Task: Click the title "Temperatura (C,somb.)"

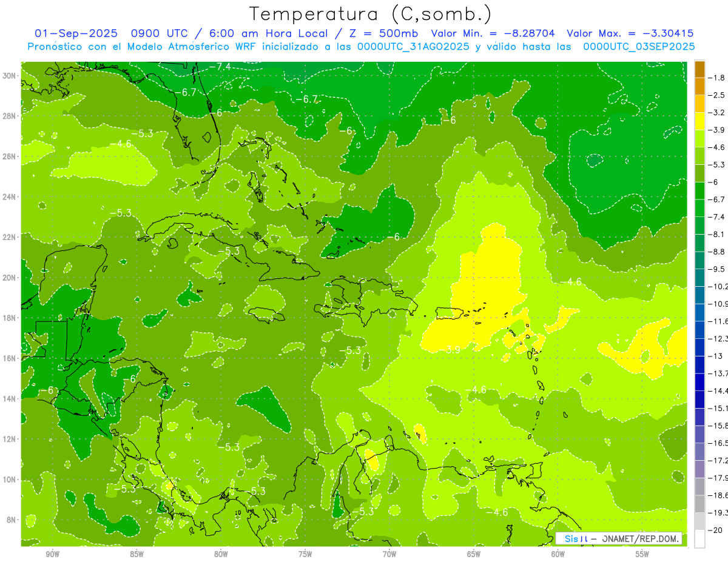Action: click(371, 14)
